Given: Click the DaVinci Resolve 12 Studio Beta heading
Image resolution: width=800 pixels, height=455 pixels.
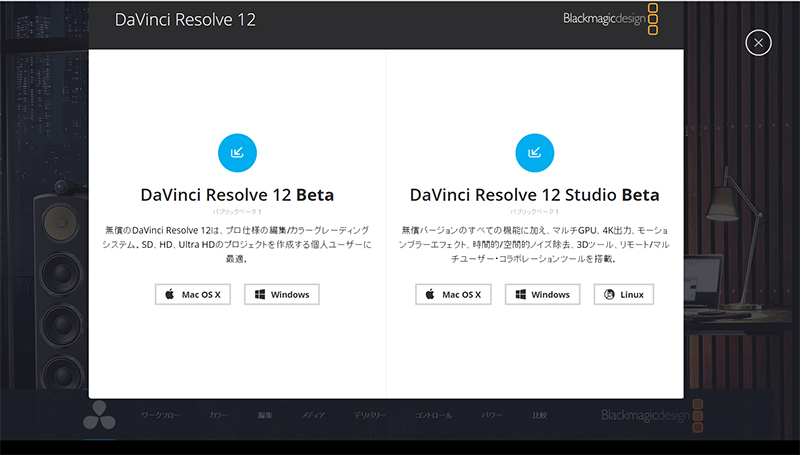Looking at the screenshot, I should [534, 194].
